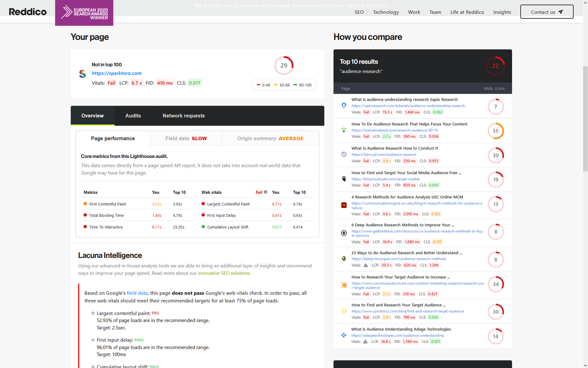Viewport: 588px width, 368px height.
Task: Open the learn.g2.com audience-research URL
Action: (384, 154)
